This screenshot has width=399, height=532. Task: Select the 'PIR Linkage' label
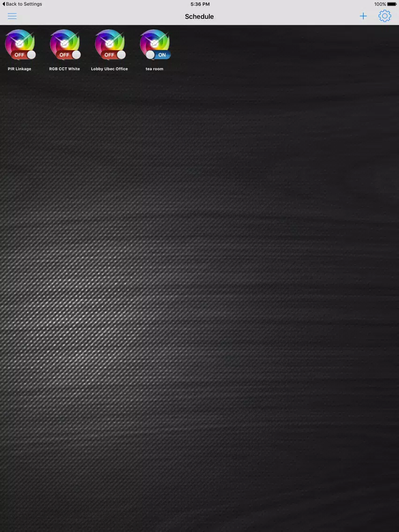[19, 69]
